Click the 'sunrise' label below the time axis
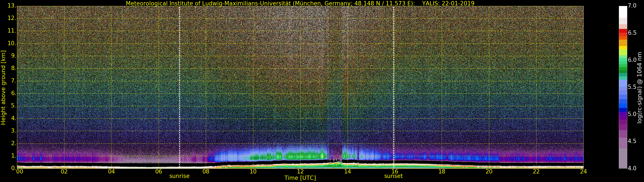644x182 pixels. coord(179,176)
